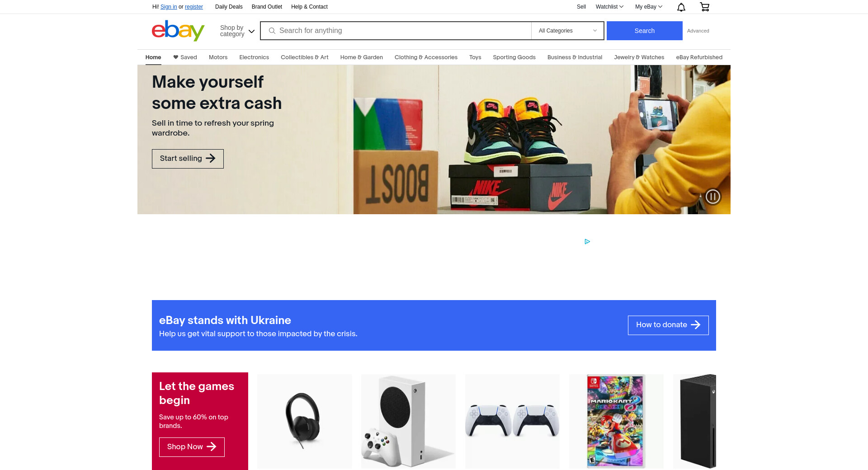Expand the My eBay menu
Viewport: 868px width, 470px height.
tap(649, 7)
